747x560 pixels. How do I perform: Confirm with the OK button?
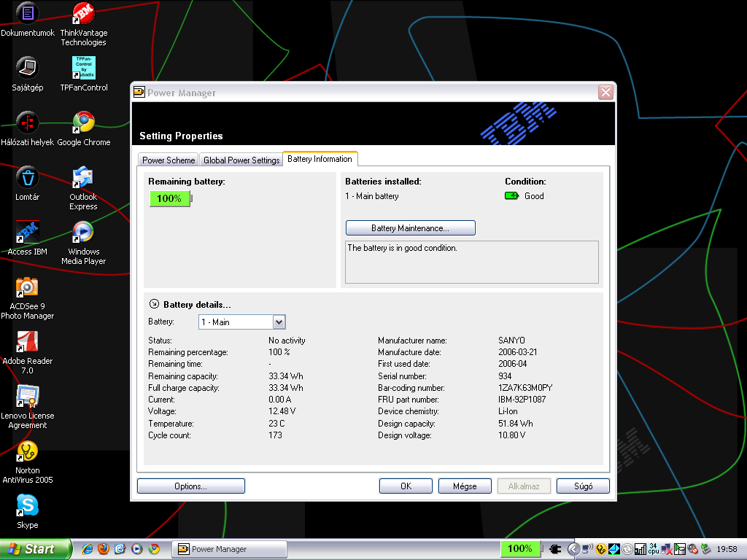406,486
